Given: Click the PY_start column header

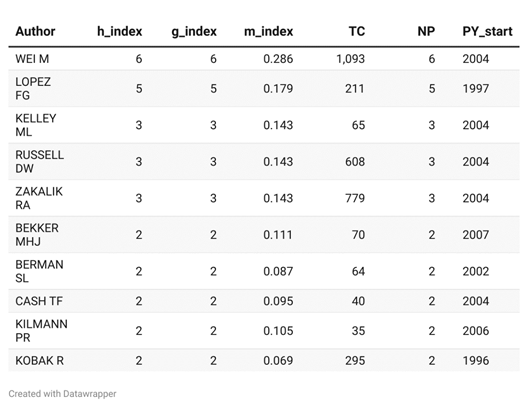Looking at the screenshot, I should point(487,31).
